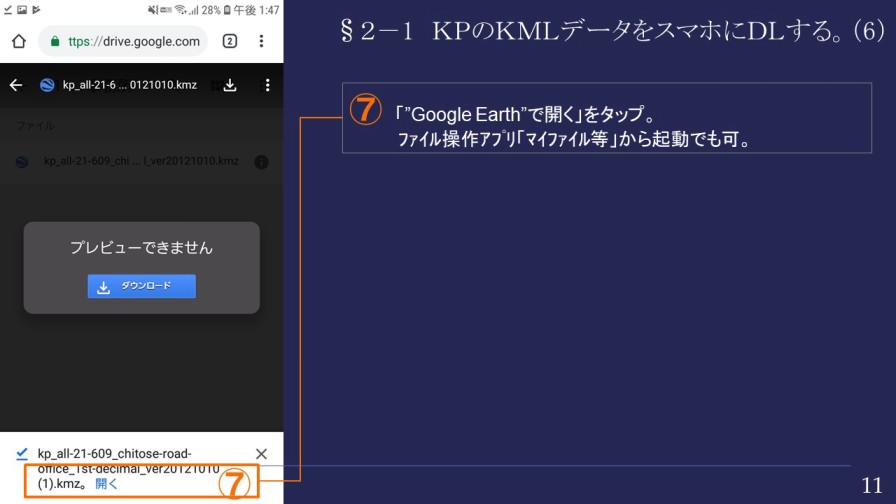Viewport: 896px width, 504px height.
Task: Select the kp_all-21-609 kmz file row
Action: [x=140, y=162]
